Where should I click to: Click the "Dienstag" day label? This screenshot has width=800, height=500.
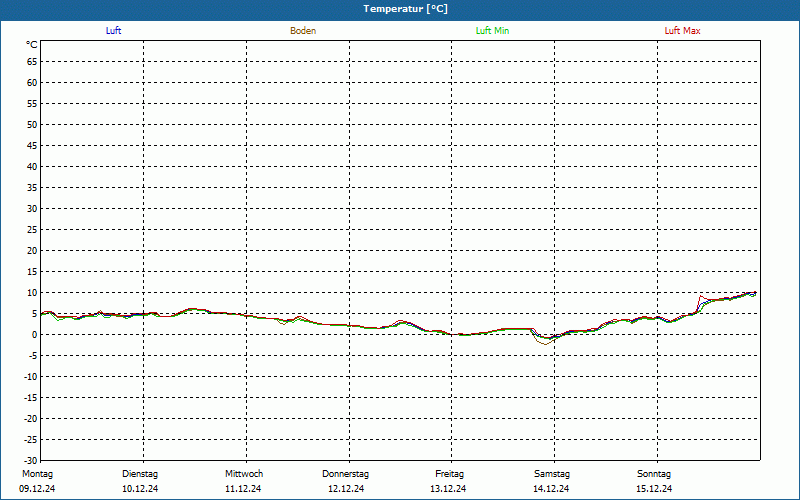[x=140, y=474]
